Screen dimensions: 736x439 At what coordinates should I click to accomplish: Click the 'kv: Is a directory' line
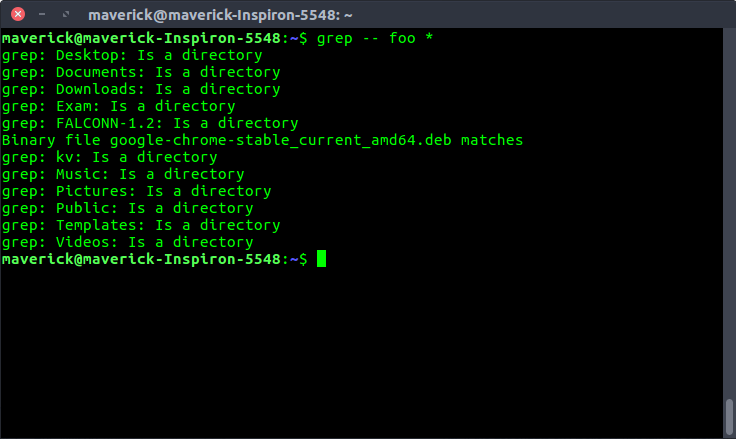click(109, 157)
